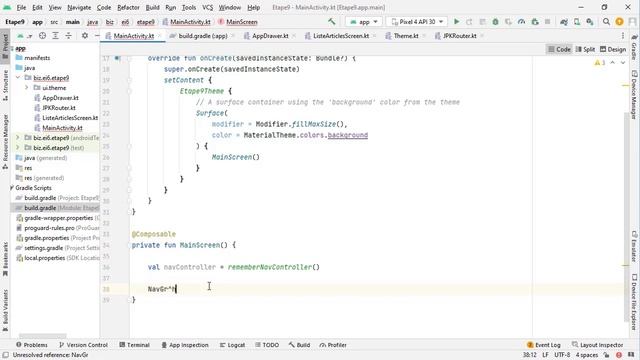Go to next highlighted error arrow

coord(623,62)
